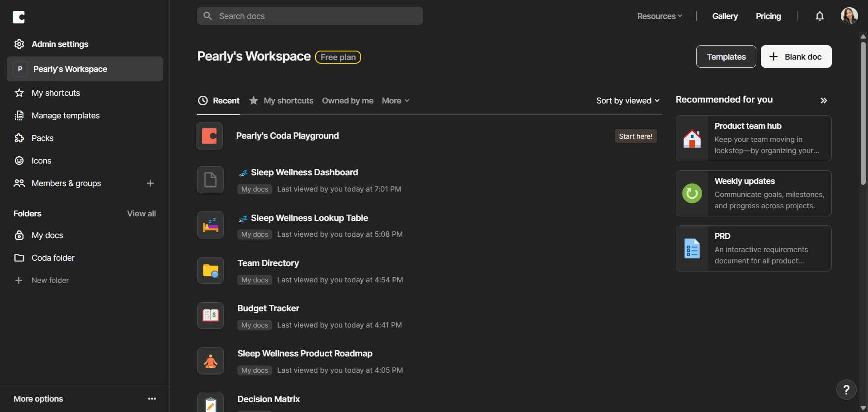Open Sort by viewed dropdown
The height and width of the screenshot is (412, 868).
[628, 101]
